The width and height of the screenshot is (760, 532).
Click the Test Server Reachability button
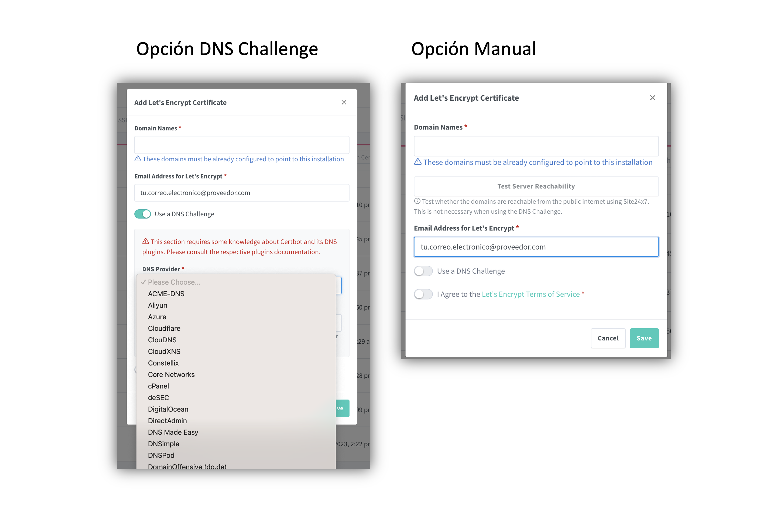coord(536,186)
